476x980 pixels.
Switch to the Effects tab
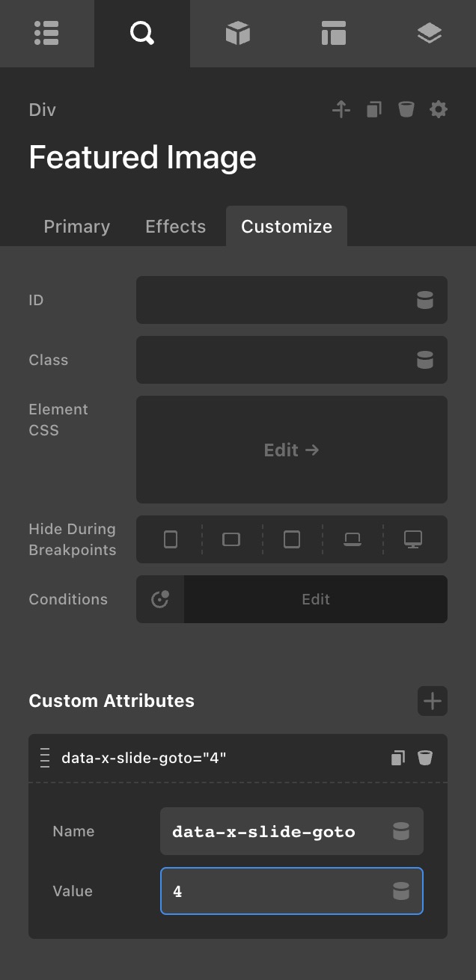175,227
